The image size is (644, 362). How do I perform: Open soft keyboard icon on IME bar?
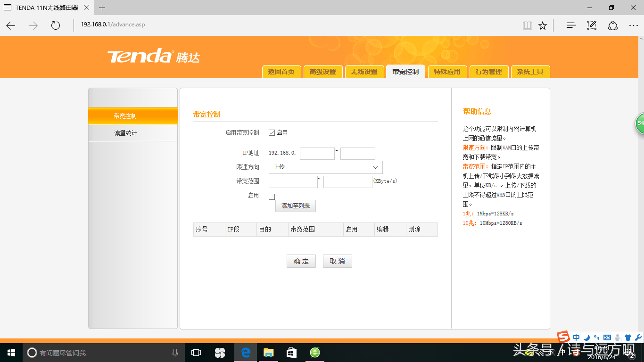click(607, 337)
